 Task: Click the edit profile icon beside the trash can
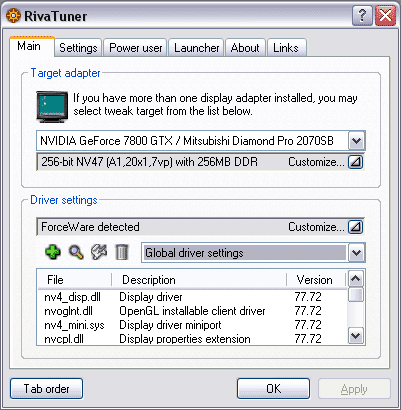coord(99,252)
